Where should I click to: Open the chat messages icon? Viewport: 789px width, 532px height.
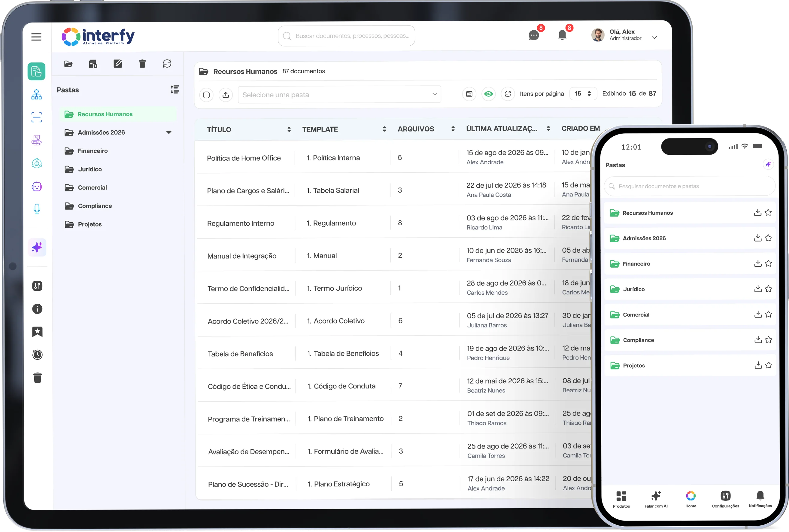(x=534, y=35)
